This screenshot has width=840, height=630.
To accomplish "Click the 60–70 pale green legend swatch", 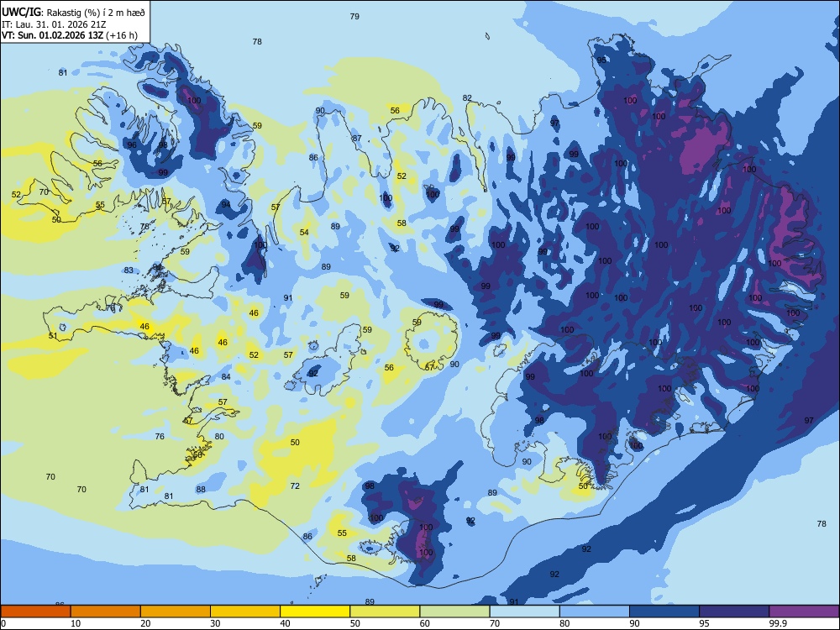I will (x=454, y=612).
